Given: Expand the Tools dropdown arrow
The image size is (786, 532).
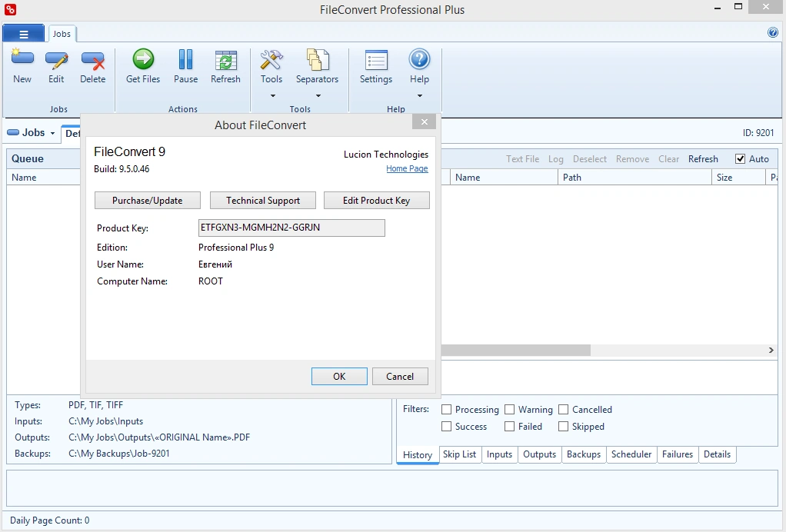Looking at the screenshot, I should [273, 95].
